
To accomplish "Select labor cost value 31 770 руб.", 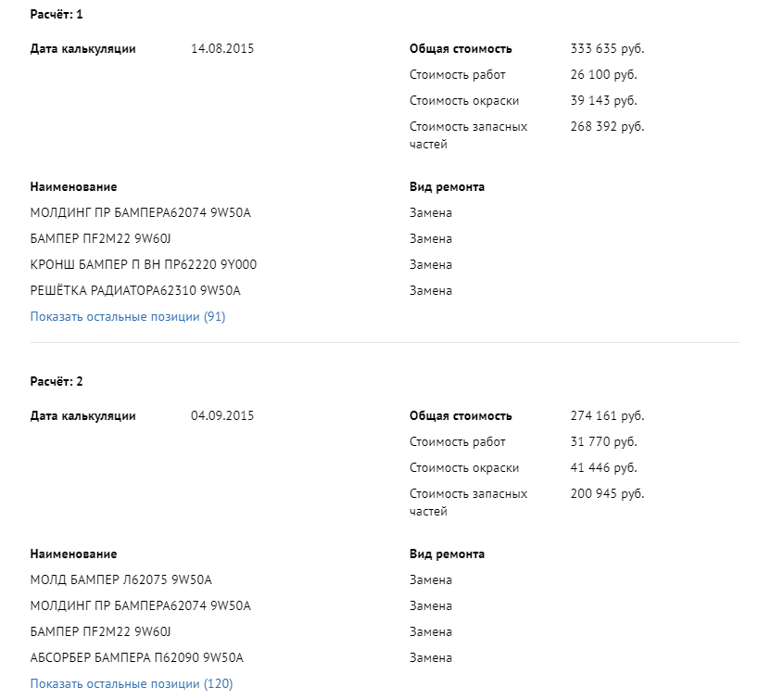I will coord(603,442).
